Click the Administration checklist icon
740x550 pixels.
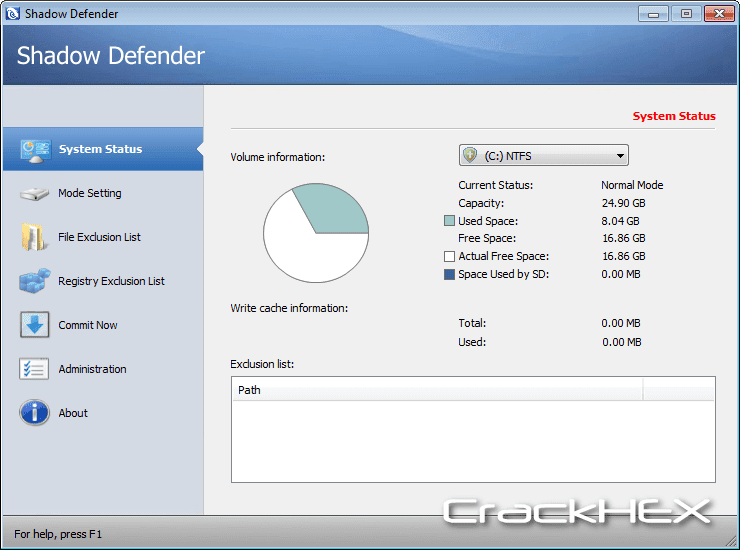coord(34,369)
